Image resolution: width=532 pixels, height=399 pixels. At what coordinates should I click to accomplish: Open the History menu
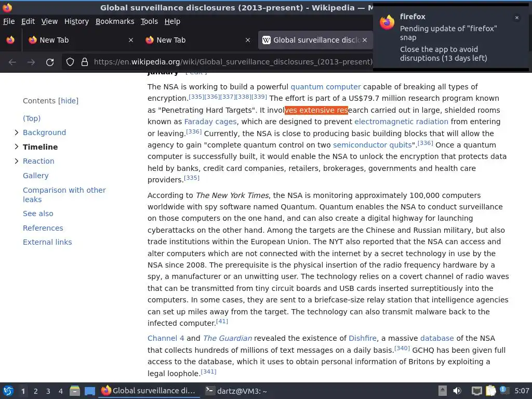coord(77,21)
